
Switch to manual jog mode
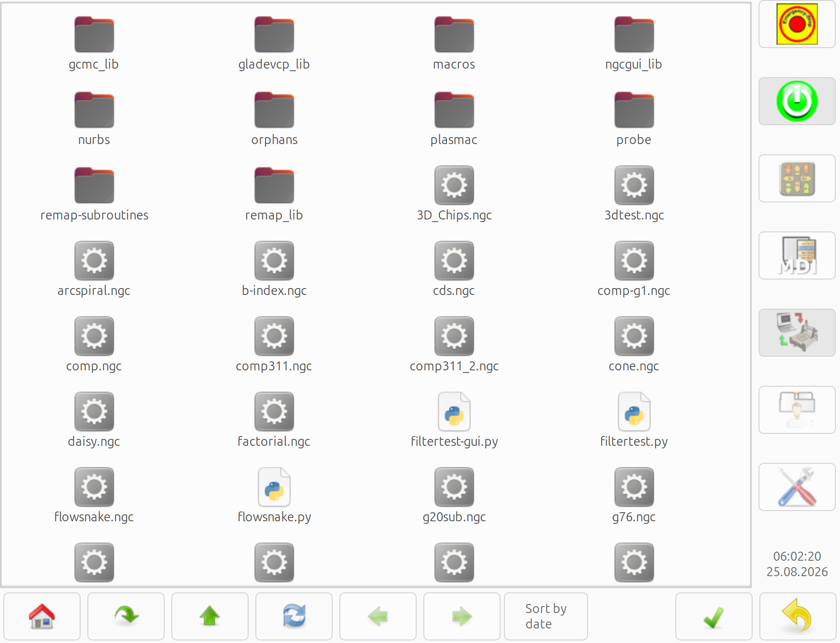pyautogui.click(x=797, y=178)
